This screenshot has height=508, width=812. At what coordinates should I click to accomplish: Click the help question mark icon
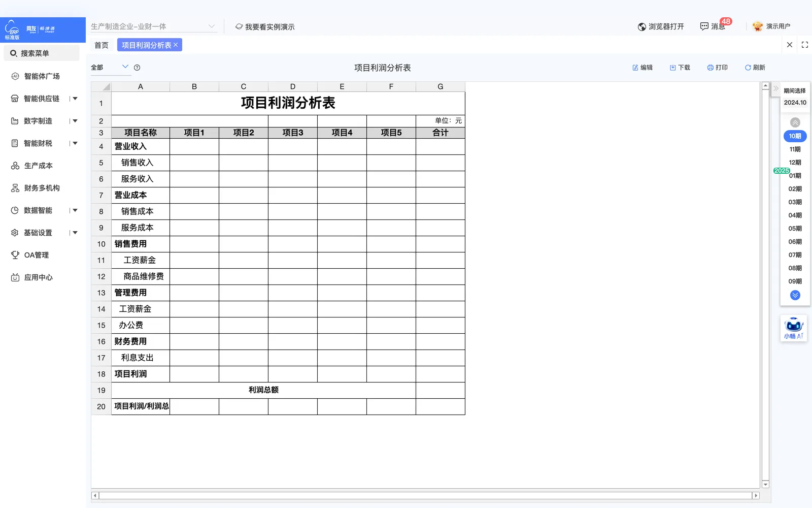(137, 68)
